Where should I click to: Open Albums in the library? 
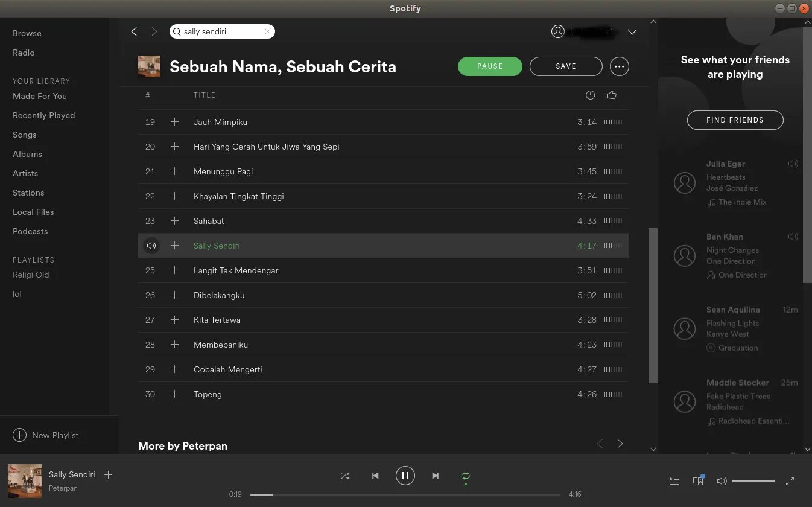tap(27, 154)
